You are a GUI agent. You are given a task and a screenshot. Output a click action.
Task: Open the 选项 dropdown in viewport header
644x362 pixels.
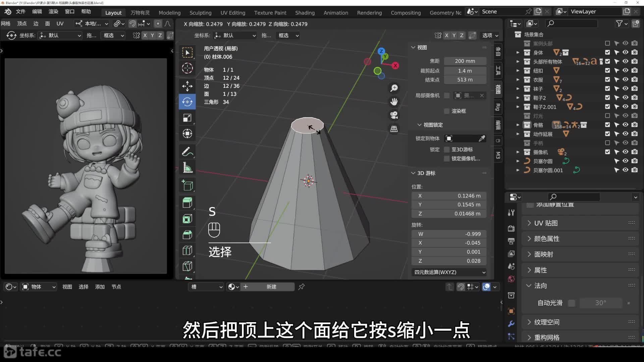tap(490, 35)
